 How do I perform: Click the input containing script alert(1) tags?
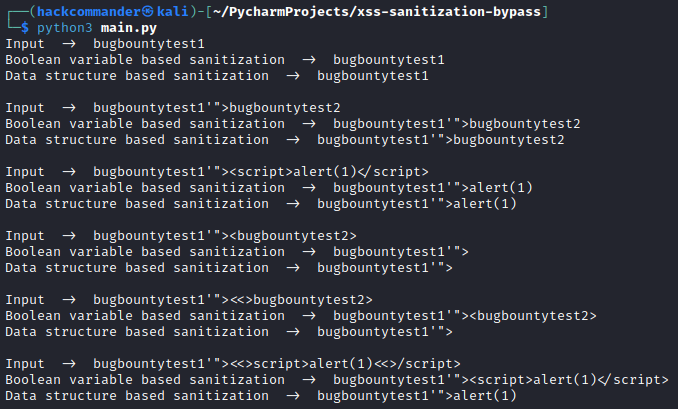261,172
